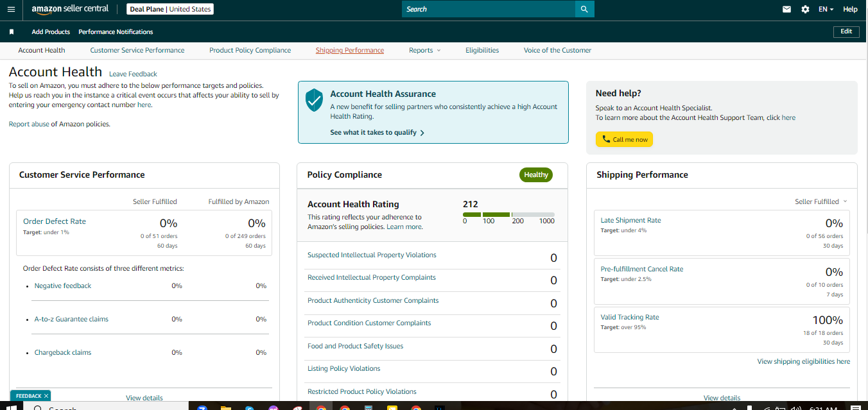The image size is (868, 410).
Task: Open the settings gear icon
Action: 805,9
